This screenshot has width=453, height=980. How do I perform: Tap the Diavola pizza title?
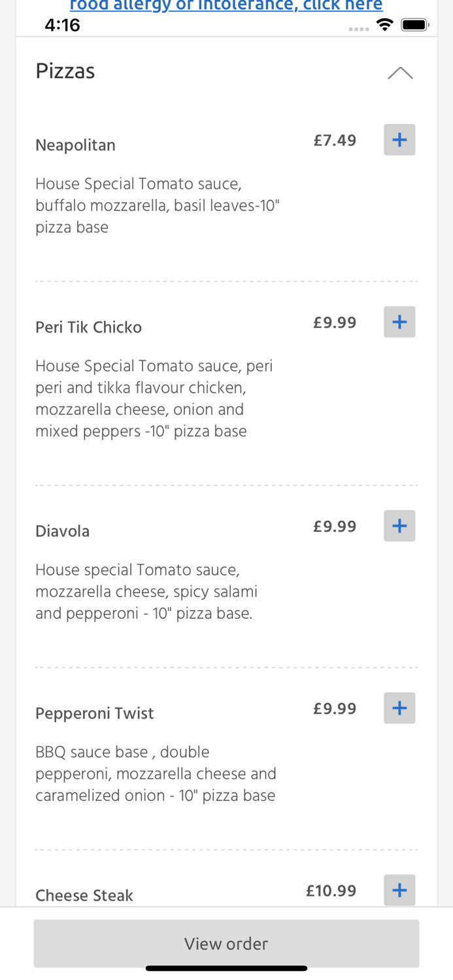(62, 531)
